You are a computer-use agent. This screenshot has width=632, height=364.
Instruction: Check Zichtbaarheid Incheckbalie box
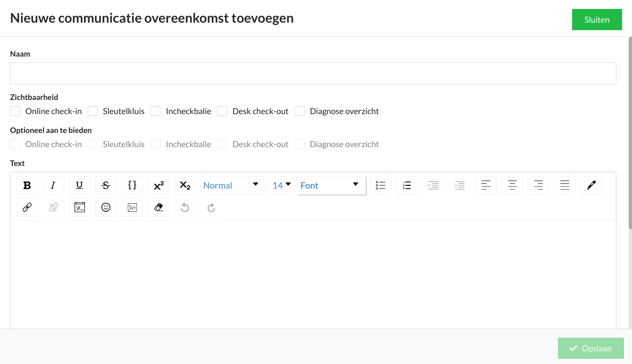156,111
